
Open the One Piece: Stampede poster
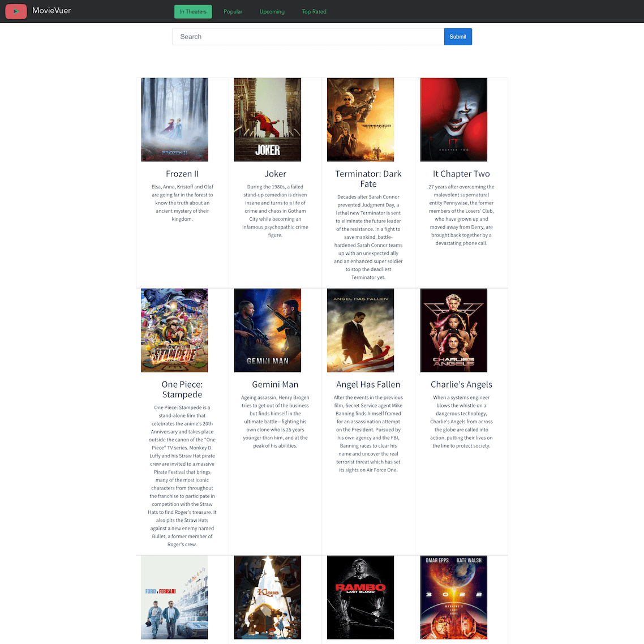pyautogui.click(x=174, y=330)
